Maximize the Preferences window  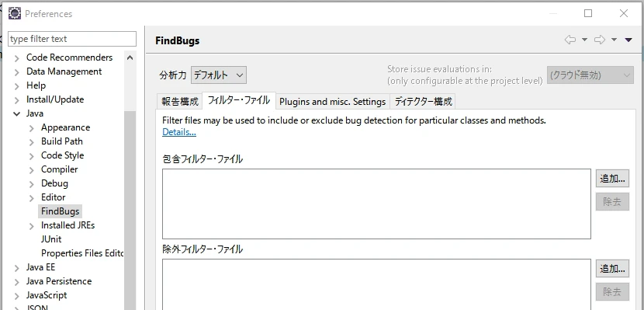click(x=588, y=13)
